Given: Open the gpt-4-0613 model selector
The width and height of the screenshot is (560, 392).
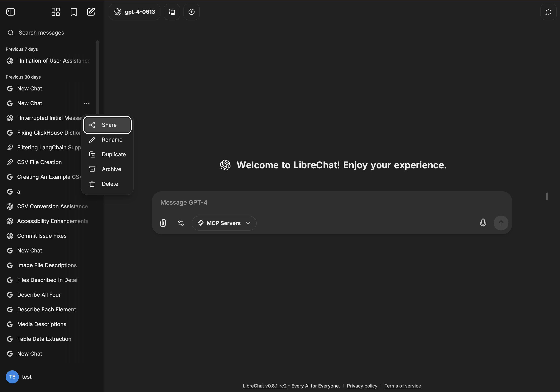Looking at the screenshot, I should (x=134, y=12).
